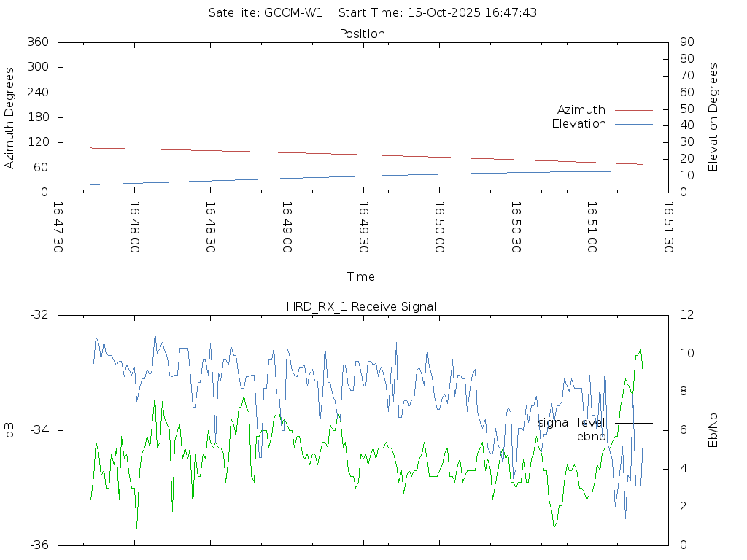
Task: Select the ebno legend entry
Action: coord(591,437)
